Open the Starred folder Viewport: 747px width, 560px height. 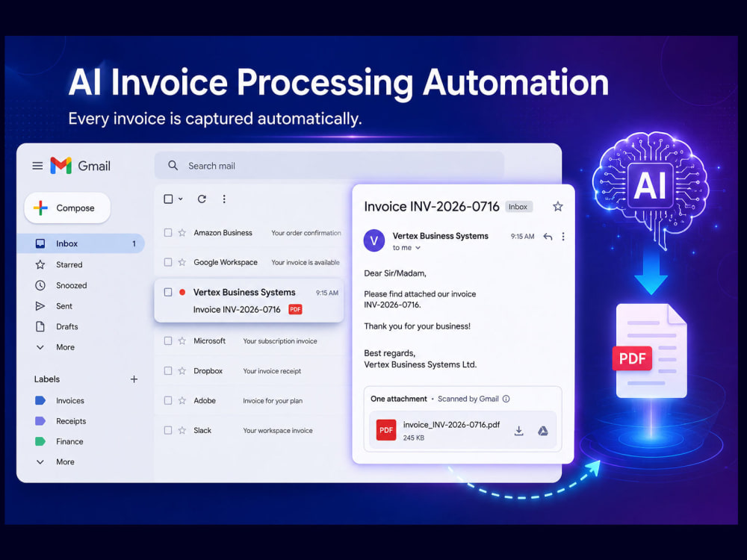69,264
